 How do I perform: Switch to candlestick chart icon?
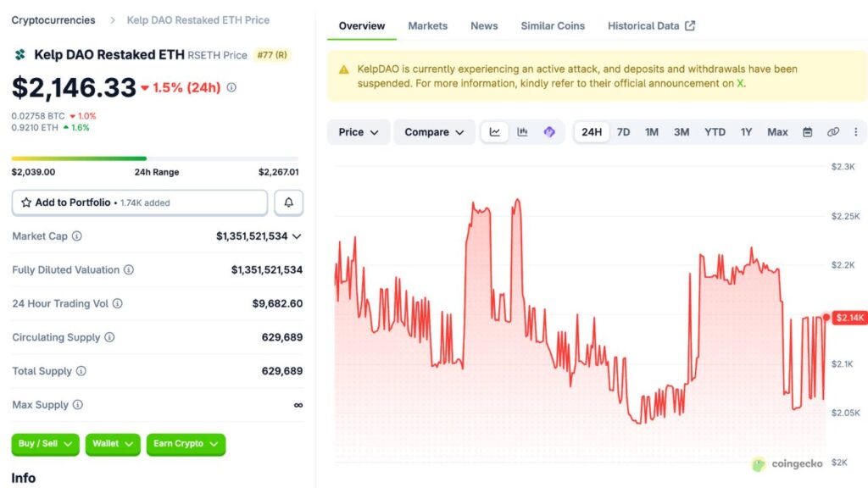(x=522, y=131)
